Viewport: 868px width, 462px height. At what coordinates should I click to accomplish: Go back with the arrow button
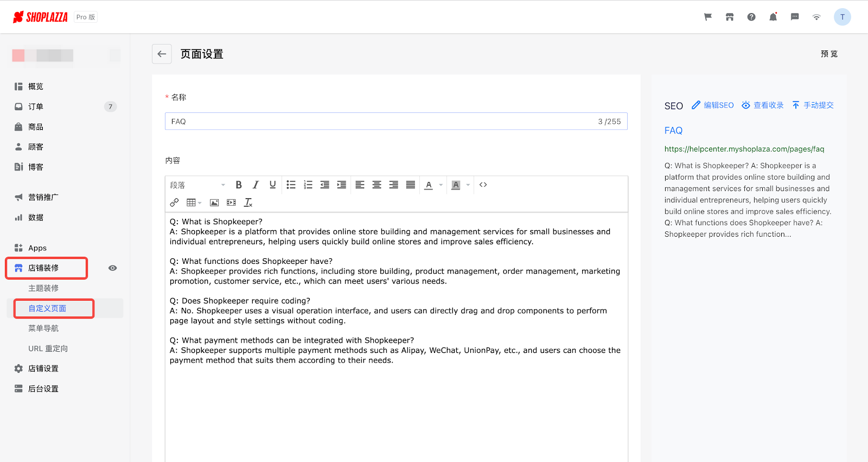pos(162,54)
